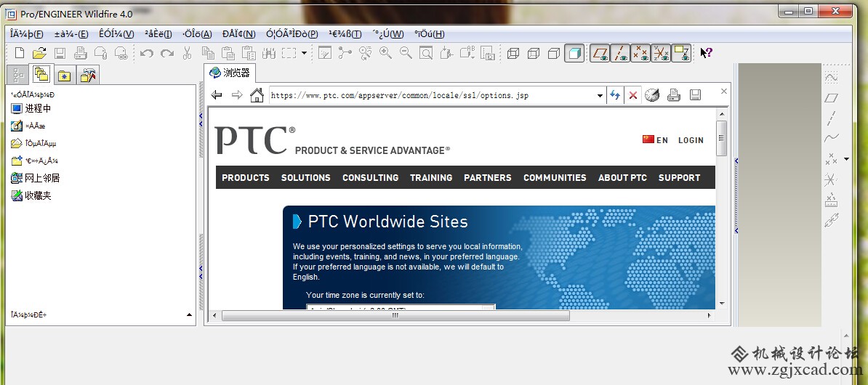
Task: Select the datum plane tool in the right toolbar
Action: coord(832,98)
